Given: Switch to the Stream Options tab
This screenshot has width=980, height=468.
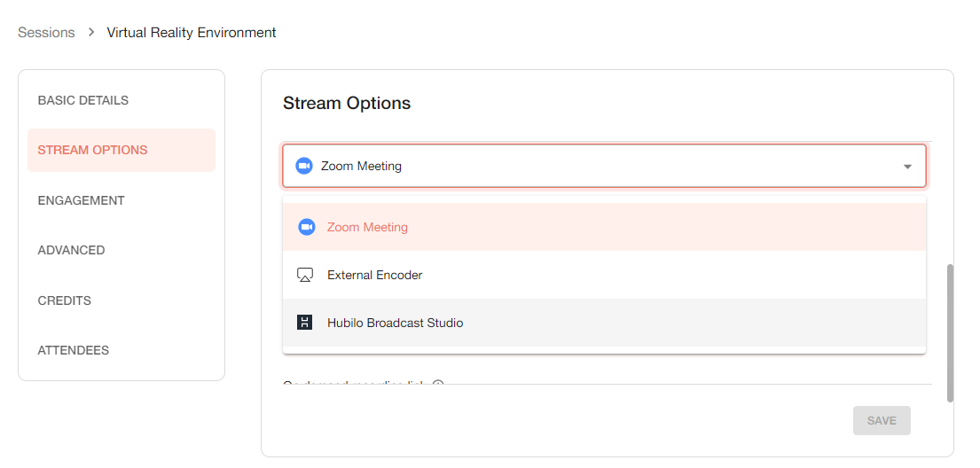Looking at the screenshot, I should tap(93, 150).
